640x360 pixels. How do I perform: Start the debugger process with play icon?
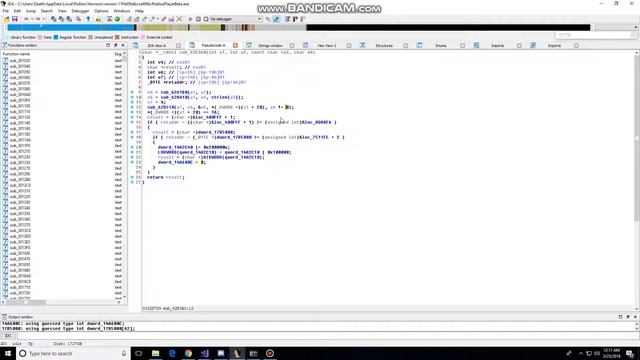(x=190, y=19)
